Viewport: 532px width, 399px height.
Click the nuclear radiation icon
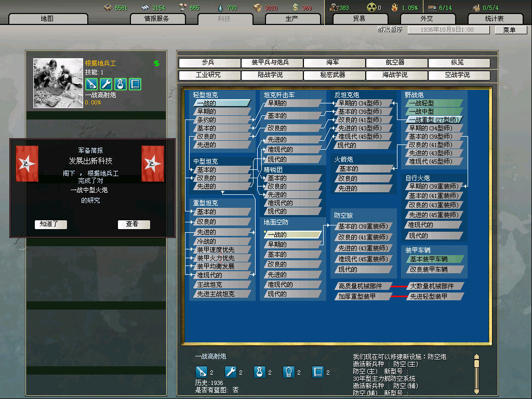click(372, 7)
